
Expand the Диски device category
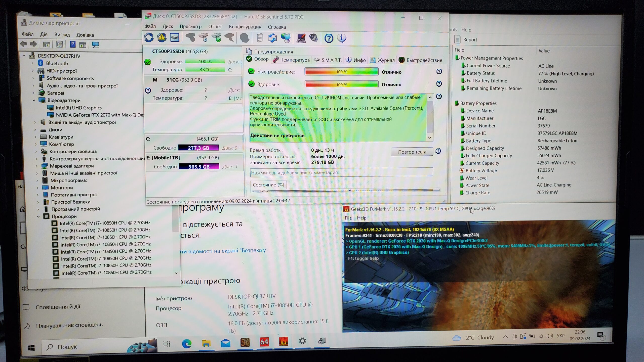35,130
